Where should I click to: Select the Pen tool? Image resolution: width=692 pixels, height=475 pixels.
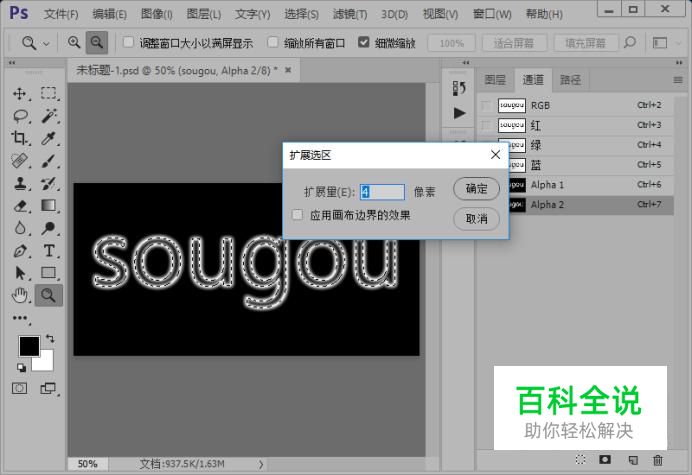pos(20,251)
